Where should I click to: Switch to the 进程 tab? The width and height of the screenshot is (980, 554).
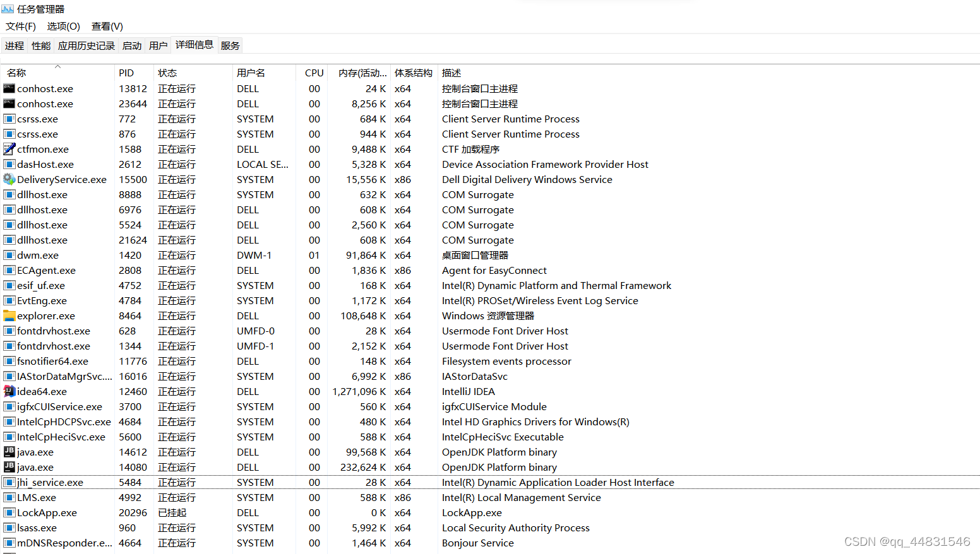coord(15,45)
